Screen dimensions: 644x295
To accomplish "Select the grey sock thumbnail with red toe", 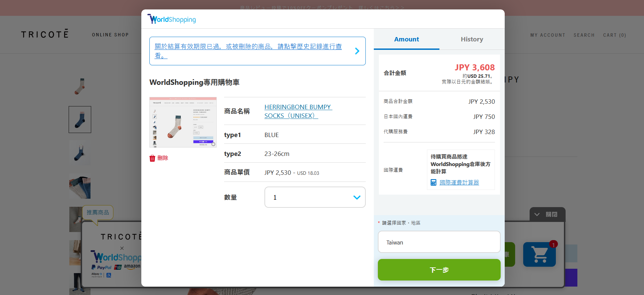I will tap(80, 86).
